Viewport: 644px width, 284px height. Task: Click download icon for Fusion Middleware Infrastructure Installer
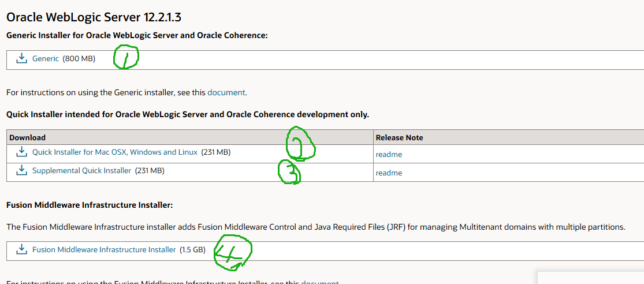tap(21, 249)
